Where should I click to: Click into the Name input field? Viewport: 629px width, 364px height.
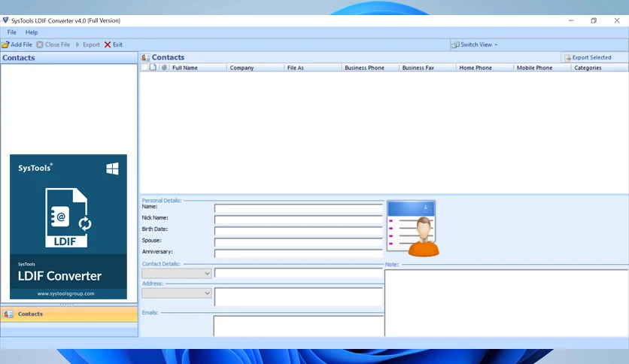pyautogui.click(x=299, y=208)
